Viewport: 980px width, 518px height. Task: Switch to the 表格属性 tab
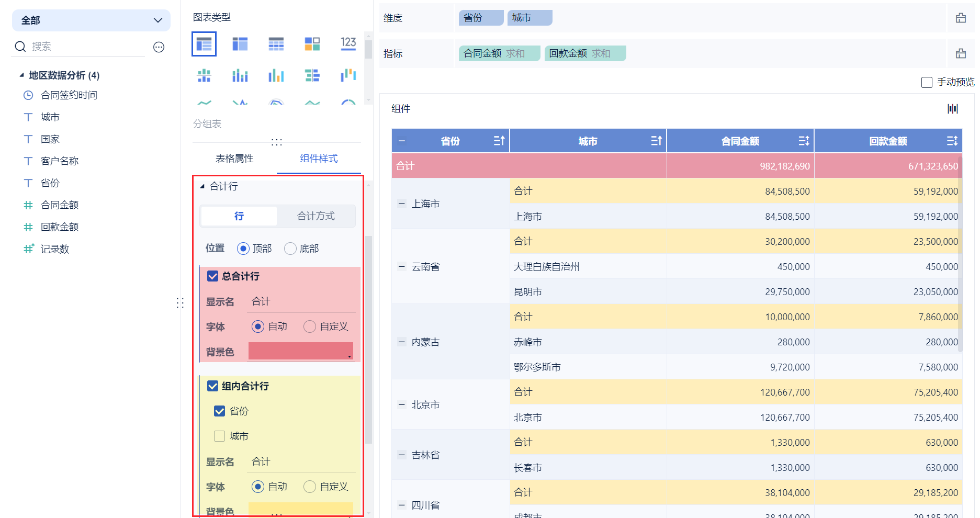pyautogui.click(x=234, y=159)
